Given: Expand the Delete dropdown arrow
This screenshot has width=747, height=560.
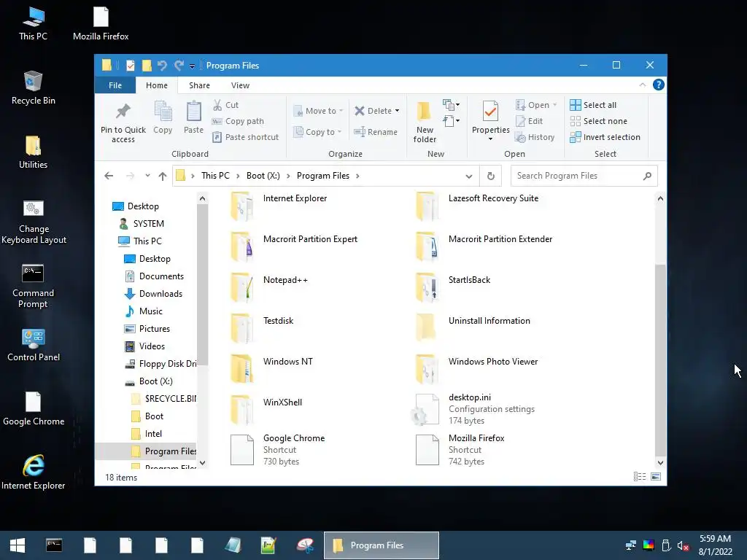Looking at the screenshot, I should pos(397,111).
